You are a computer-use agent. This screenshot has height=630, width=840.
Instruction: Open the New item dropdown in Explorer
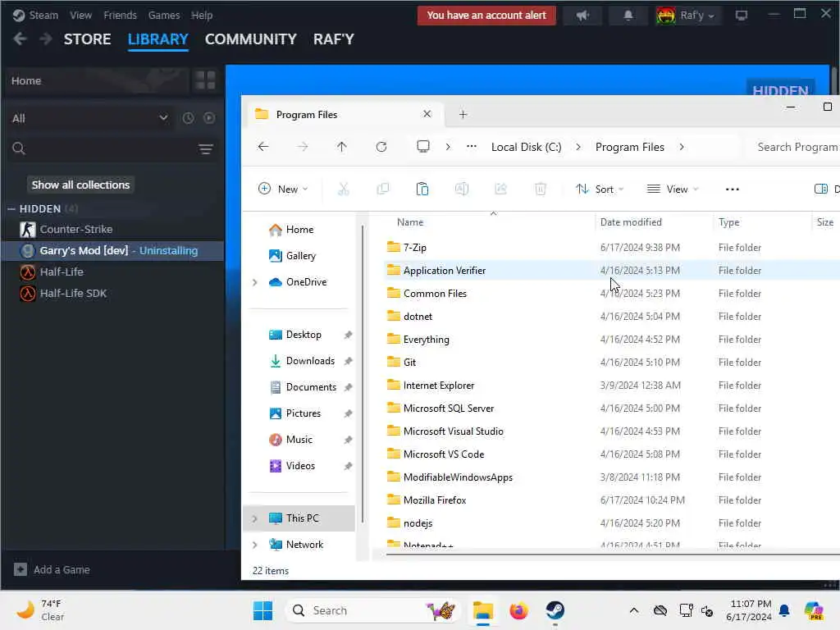click(x=283, y=189)
